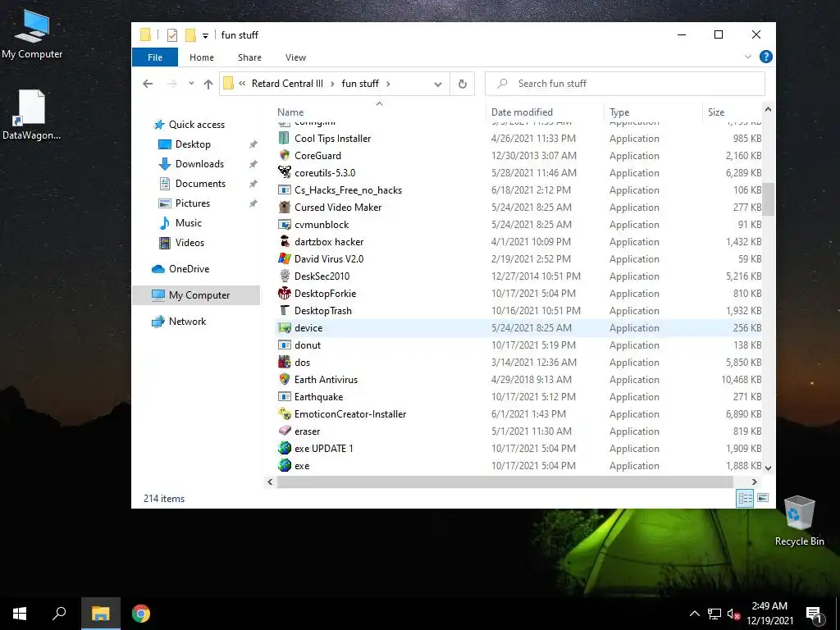The image size is (840, 630).
Task: Open recent locations dropdown arrow
Action: pyautogui.click(x=190, y=84)
